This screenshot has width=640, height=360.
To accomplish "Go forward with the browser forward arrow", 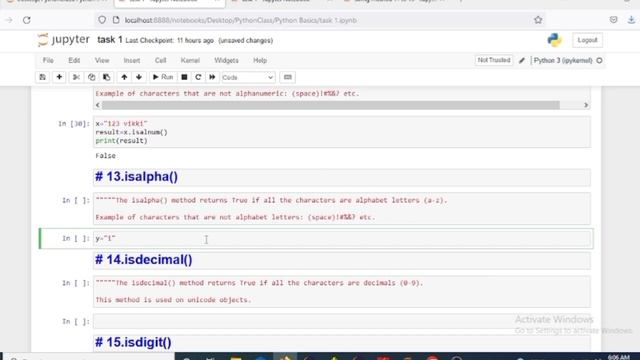I will coord(9,20).
